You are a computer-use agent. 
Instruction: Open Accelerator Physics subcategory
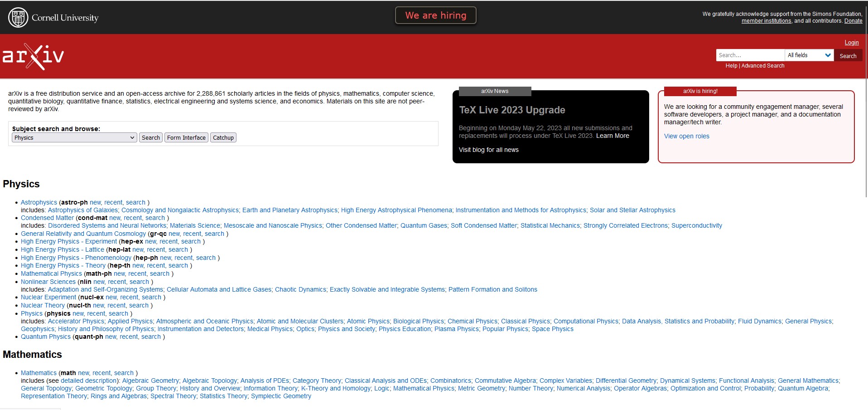coord(76,322)
